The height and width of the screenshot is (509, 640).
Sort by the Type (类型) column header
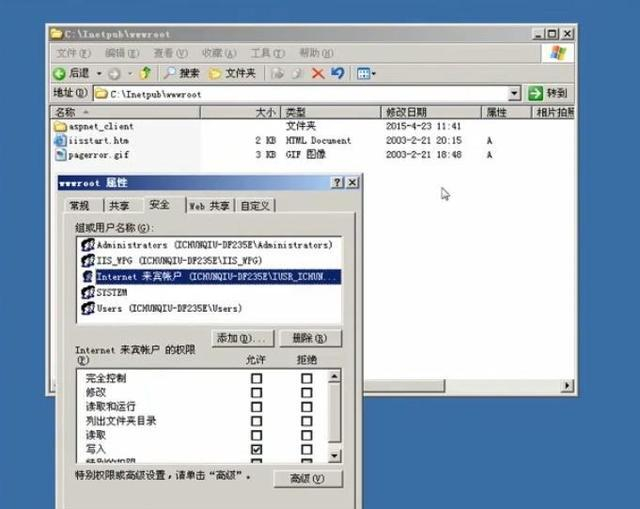tap(331, 112)
